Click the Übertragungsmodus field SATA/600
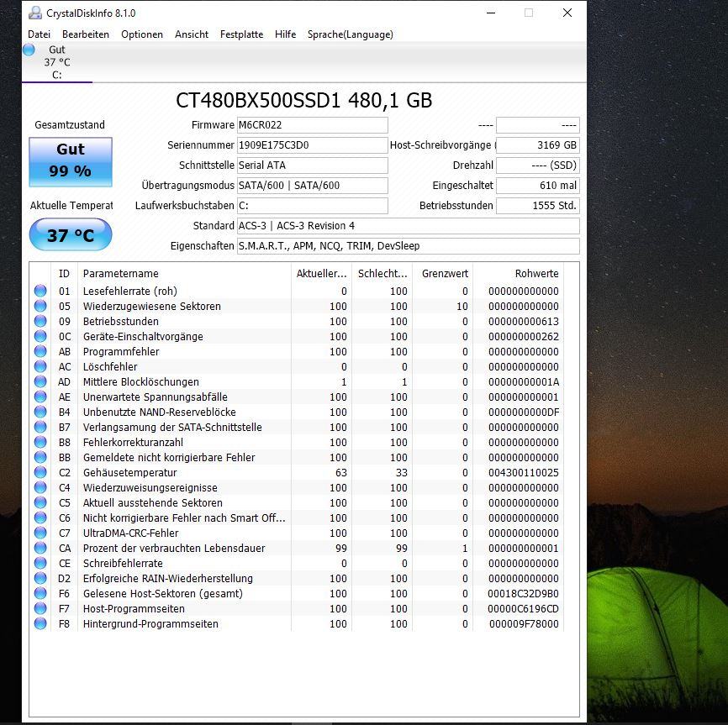This screenshot has width=728, height=725. coord(313,186)
